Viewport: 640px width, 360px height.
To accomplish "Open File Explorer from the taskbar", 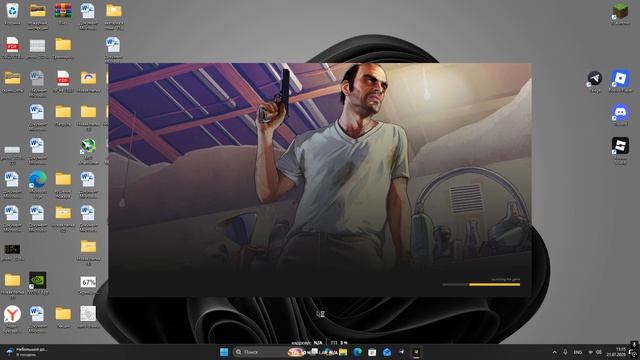I will pos(343,352).
